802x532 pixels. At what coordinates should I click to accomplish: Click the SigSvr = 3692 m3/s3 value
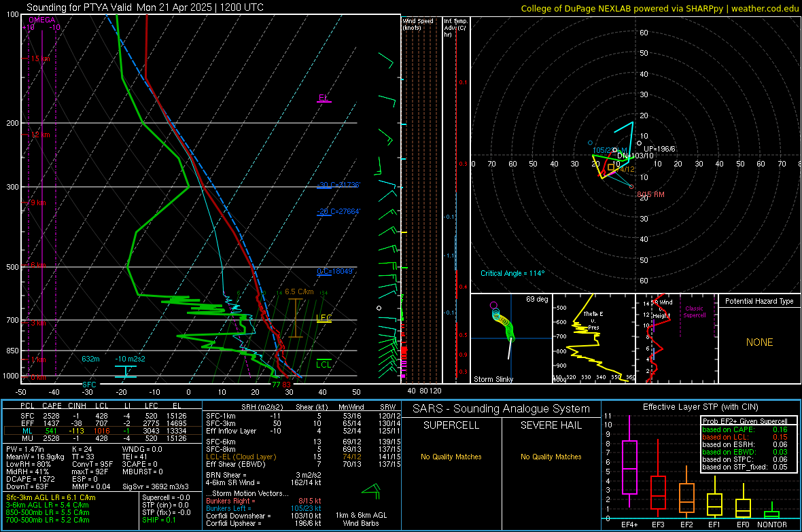coord(156,486)
